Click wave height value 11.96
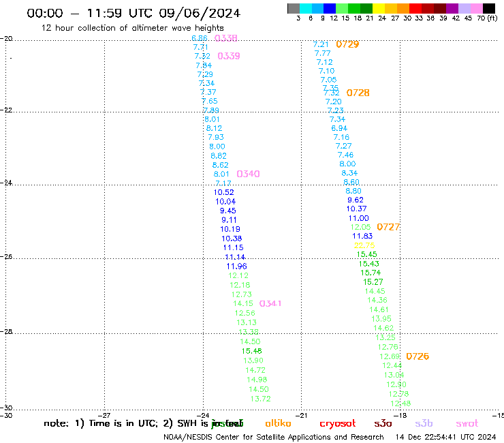504x443 pixels. pyautogui.click(x=236, y=266)
